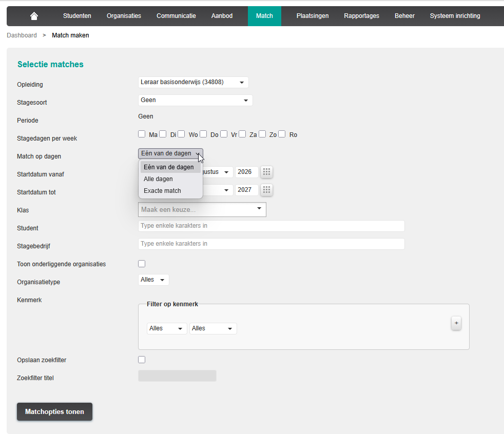Screen dimensions: 504x434
Task: Open the first kenmerk Alles dropdown
Action: [x=167, y=329]
